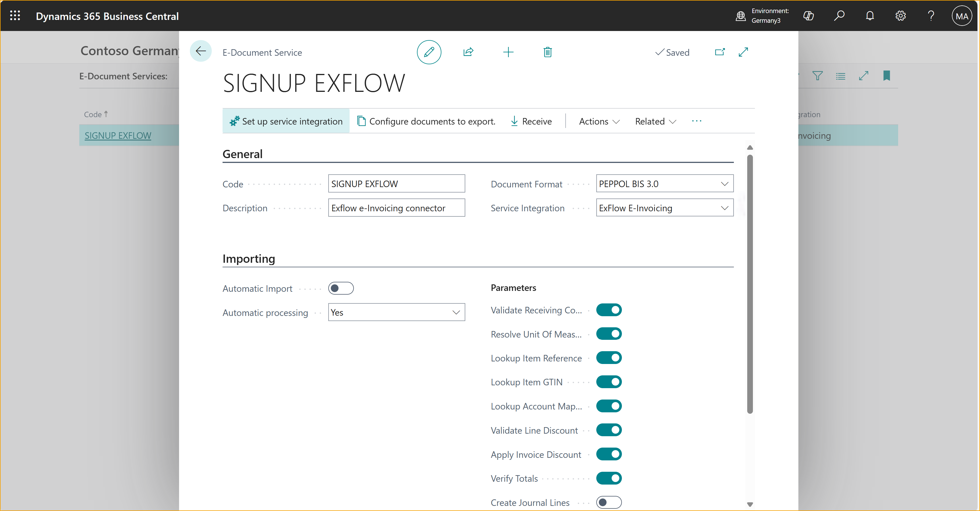Navigate back with the back arrow
The image size is (980, 511).
click(201, 50)
